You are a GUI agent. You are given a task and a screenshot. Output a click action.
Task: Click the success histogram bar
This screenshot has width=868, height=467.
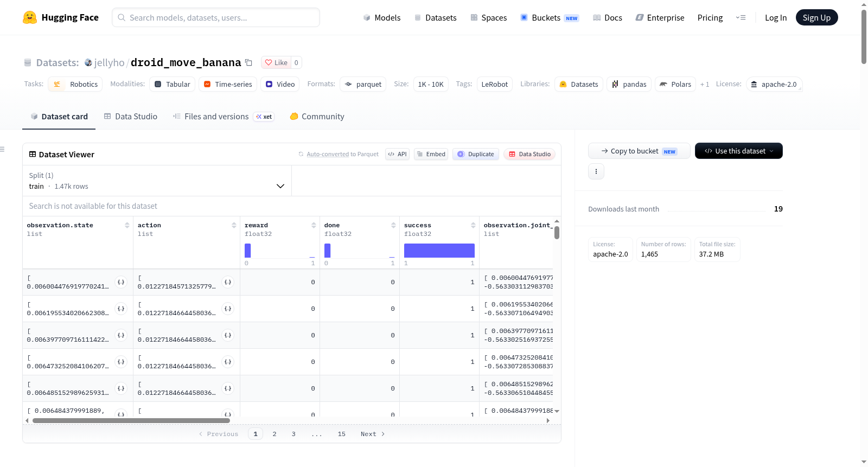pyautogui.click(x=439, y=251)
